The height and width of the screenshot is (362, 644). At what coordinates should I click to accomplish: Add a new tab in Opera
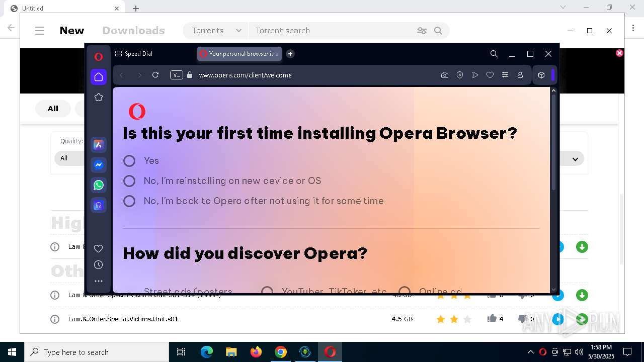pyautogui.click(x=290, y=54)
